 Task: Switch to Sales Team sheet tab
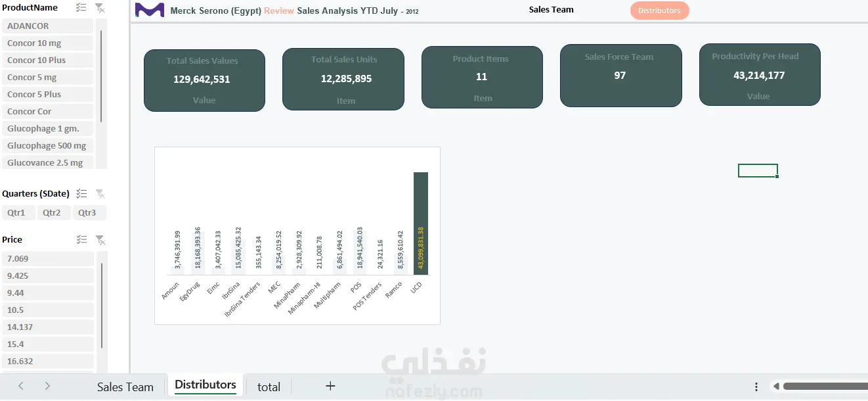tap(125, 387)
